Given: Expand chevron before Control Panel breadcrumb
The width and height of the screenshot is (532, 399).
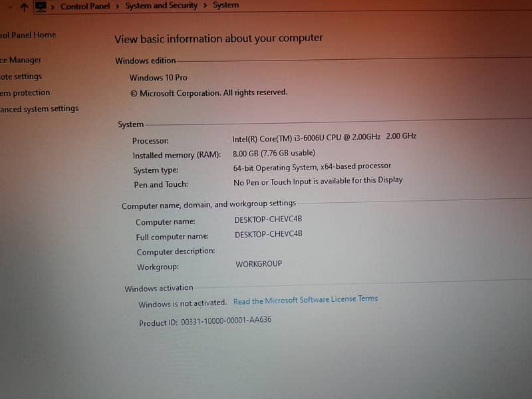Looking at the screenshot, I should click(53, 7).
